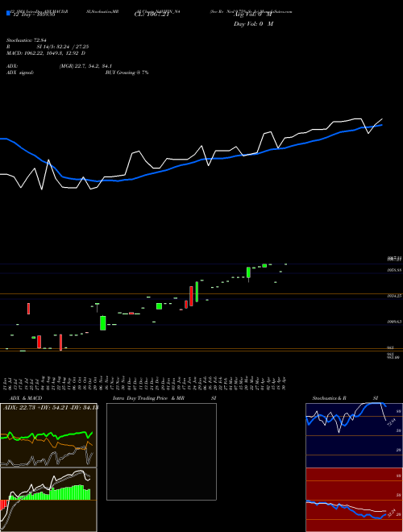Click the 'Stochastics & R' panel title
Screen dimensions: 403x532
(329, 398)
